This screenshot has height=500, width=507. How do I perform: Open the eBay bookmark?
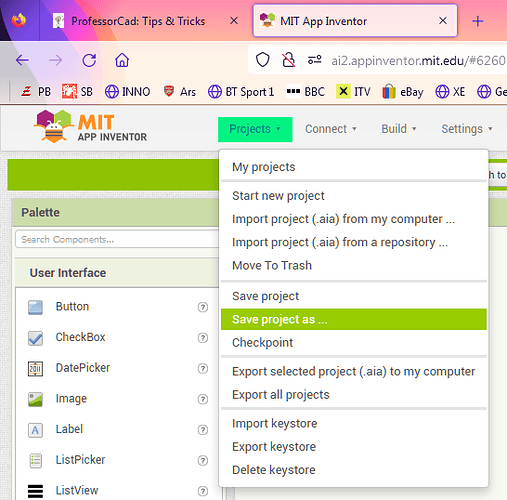[x=403, y=91]
